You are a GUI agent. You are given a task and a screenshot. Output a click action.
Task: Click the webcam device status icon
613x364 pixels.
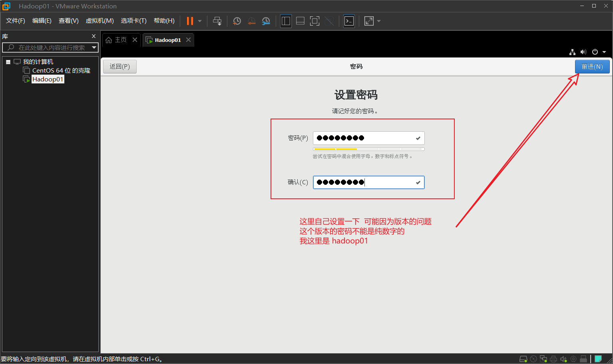pyautogui.click(x=573, y=359)
